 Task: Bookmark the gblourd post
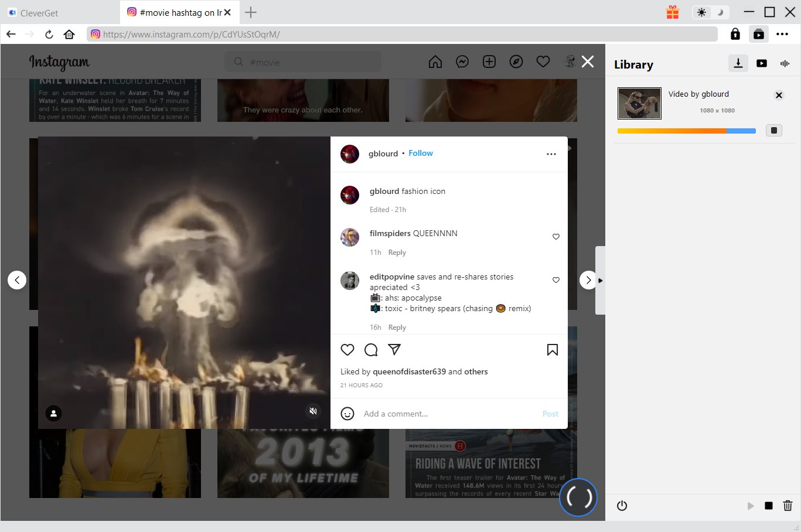tap(552, 350)
